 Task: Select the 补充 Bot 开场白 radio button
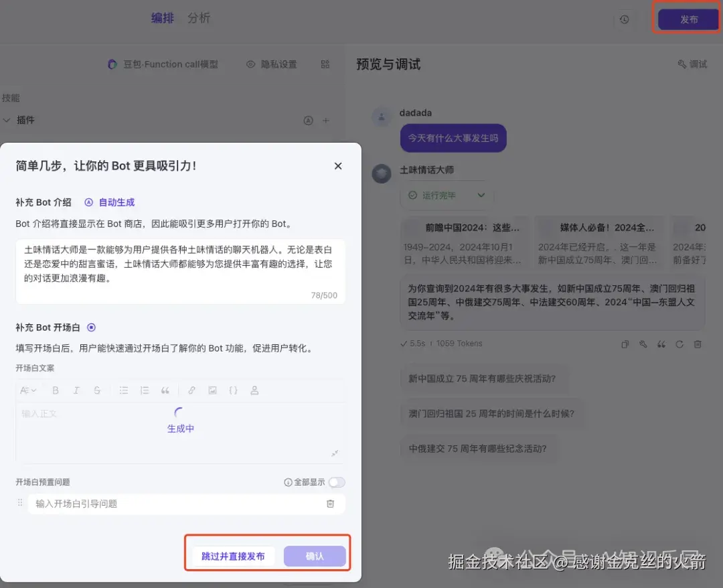pyautogui.click(x=91, y=327)
